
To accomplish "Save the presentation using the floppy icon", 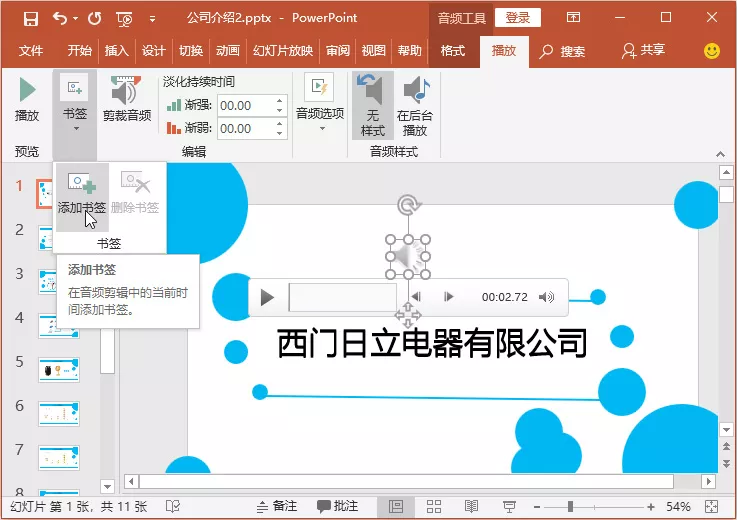I will pos(31,19).
